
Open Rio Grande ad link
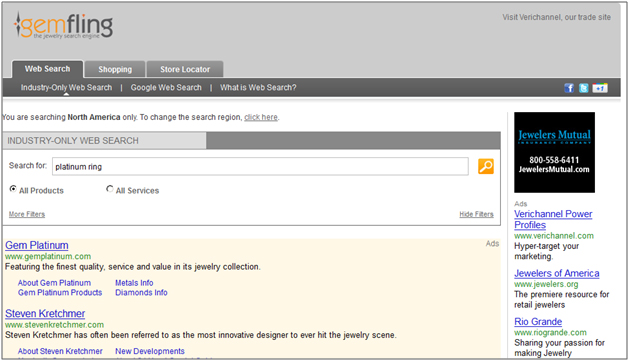(538, 322)
